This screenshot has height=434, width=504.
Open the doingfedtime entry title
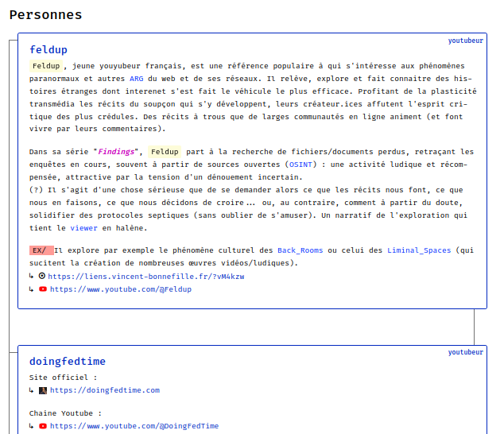click(68, 362)
